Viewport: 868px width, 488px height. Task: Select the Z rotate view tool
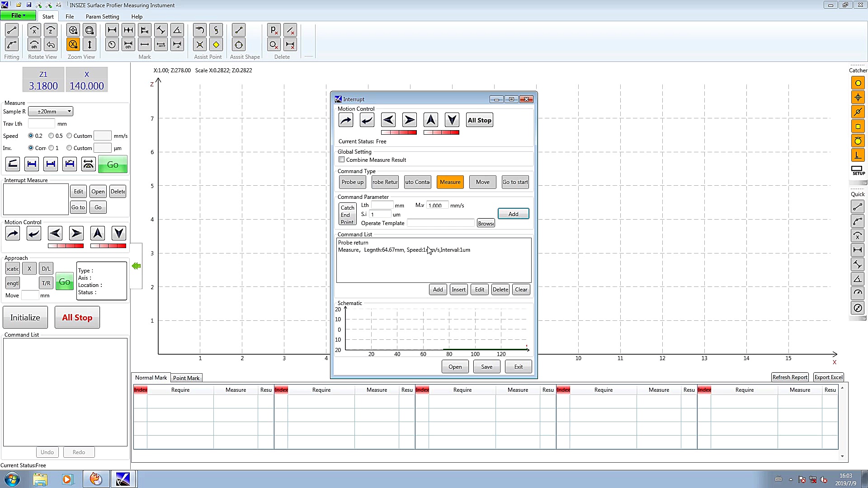tap(51, 30)
